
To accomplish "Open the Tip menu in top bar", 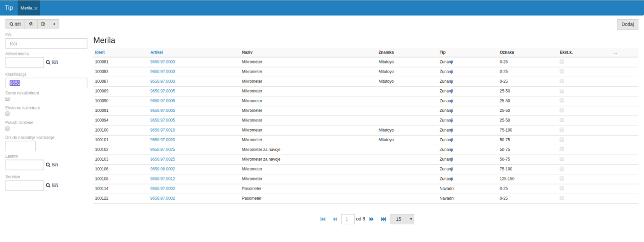I will tap(9, 8).
